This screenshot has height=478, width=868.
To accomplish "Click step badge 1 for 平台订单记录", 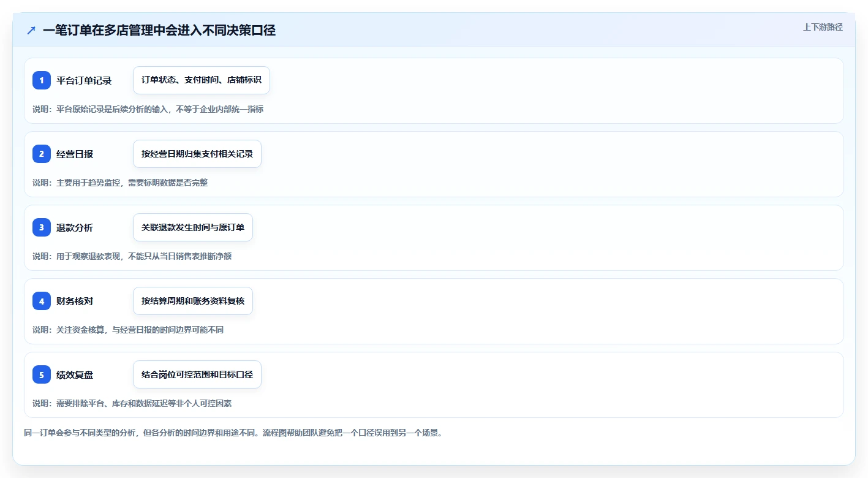I will [x=42, y=80].
